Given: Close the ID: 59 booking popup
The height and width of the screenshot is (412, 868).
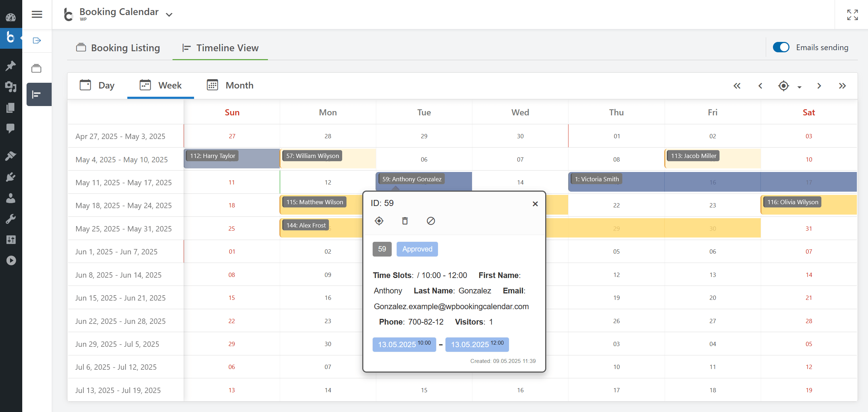Looking at the screenshot, I should coord(535,204).
